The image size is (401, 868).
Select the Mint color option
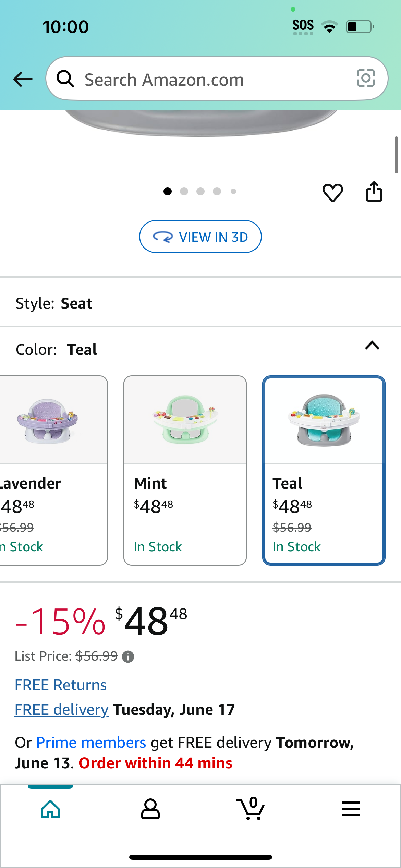(185, 470)
